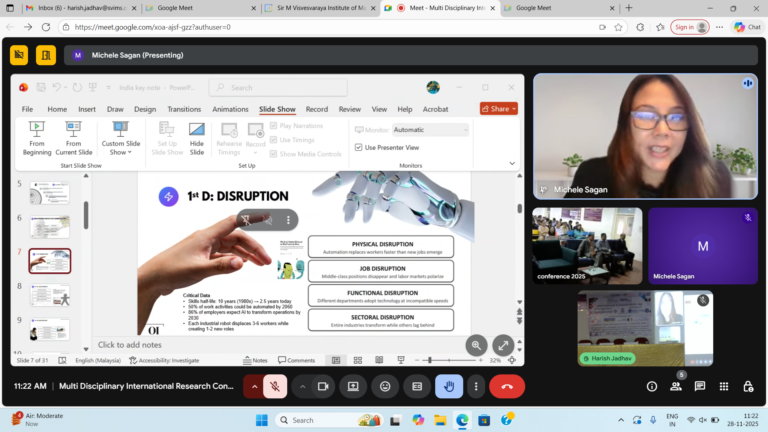
Task: Toggle the Notes button in status bar
Action: pyautogui.click(x=255, y=360)
